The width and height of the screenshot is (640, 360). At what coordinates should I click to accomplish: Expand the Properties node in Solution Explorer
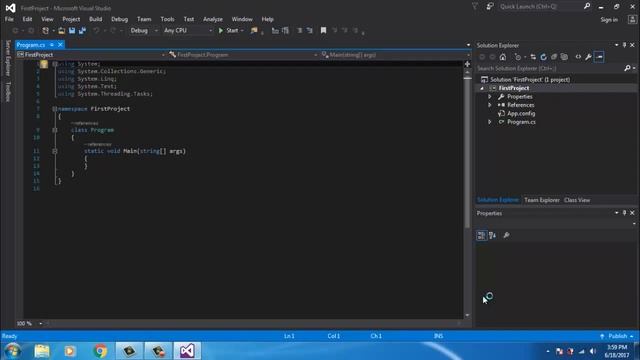tap(490, 97)
